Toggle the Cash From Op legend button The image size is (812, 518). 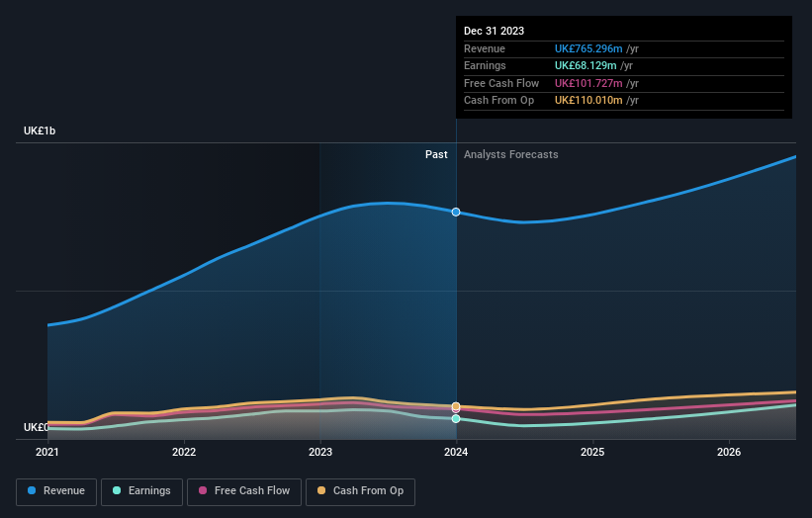[x=360, y=491]
